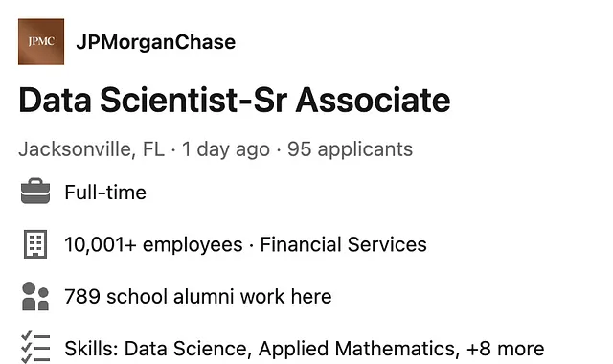Click the Skills: label text
This screenshot has height=364, width=613.
click(92, 349)
